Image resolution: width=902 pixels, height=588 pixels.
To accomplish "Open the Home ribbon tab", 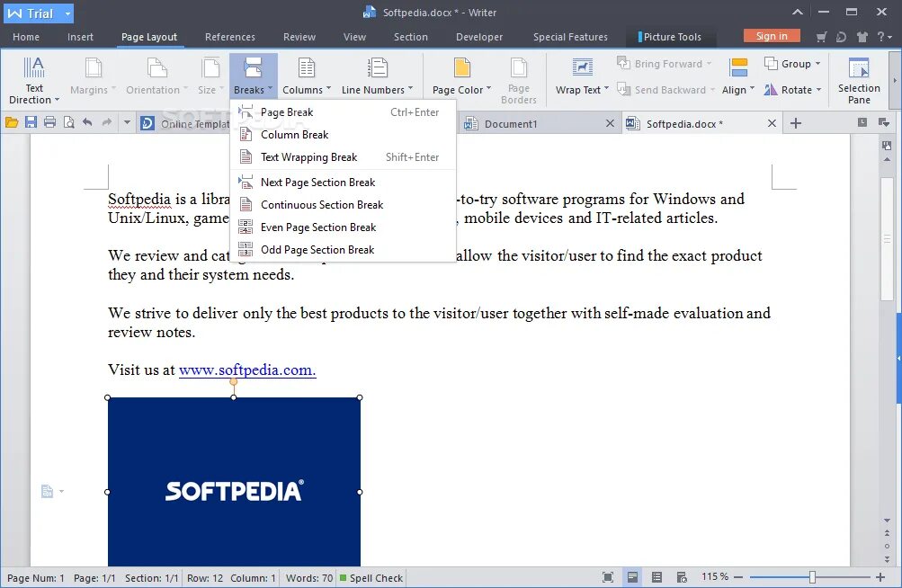I will 26,37.
